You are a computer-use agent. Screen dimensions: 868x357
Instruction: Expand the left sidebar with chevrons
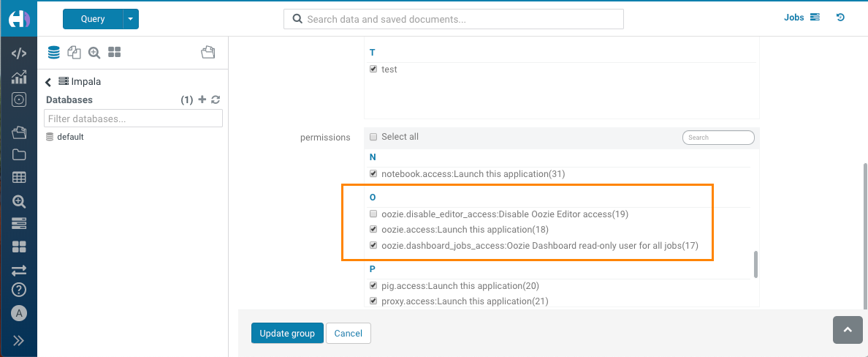pyautogui.click(x=19, y=340)
